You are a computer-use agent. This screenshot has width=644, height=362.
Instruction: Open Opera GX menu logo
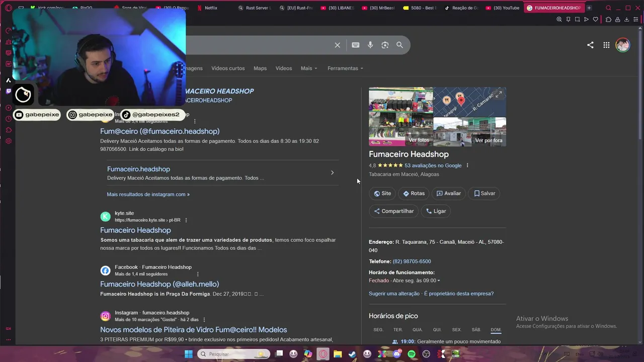pos(9,8)
